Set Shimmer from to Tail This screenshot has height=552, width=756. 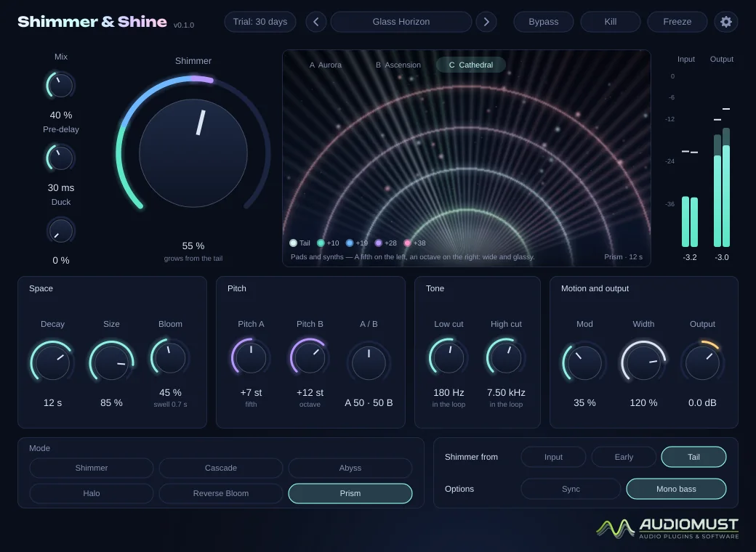tap(693, 457)
